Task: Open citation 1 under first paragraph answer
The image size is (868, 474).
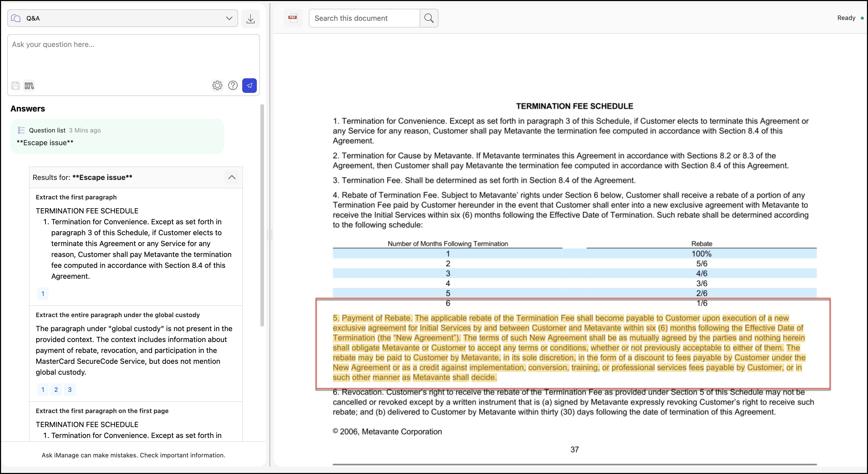Action: click(x=43, y=294)
